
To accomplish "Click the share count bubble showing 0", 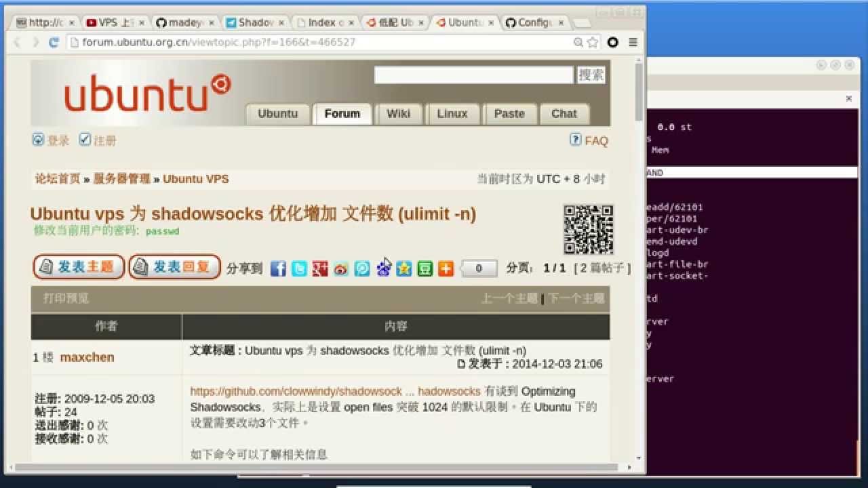I will pos(479,268).
